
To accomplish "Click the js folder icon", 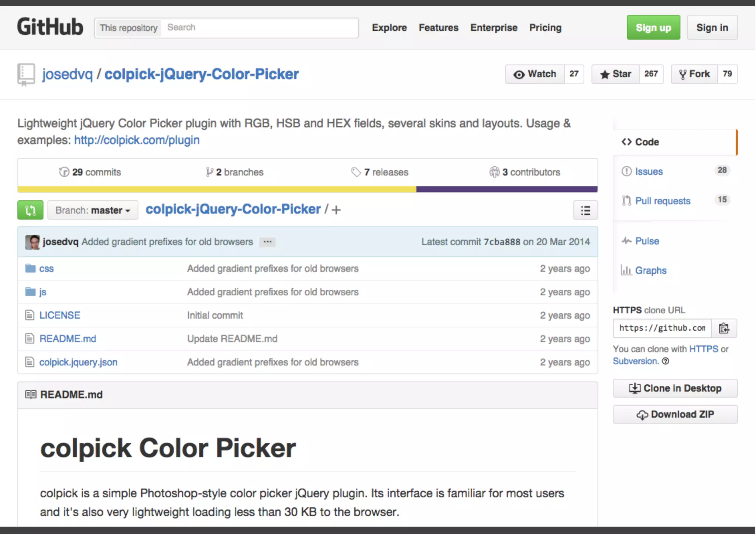I will click(x=30, y=292).
